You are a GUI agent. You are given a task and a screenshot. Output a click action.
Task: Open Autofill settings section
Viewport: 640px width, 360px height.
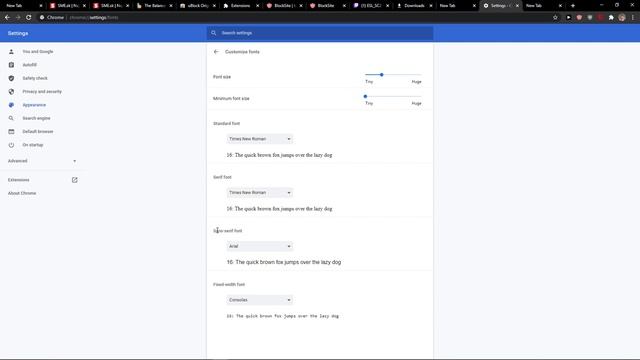click(x=29, y=65)
